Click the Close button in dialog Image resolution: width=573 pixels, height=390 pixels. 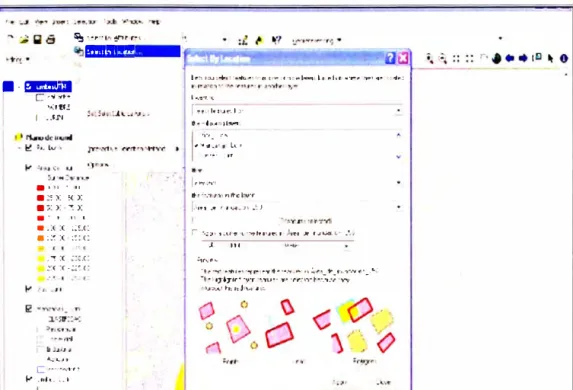[x=383, y=382]
